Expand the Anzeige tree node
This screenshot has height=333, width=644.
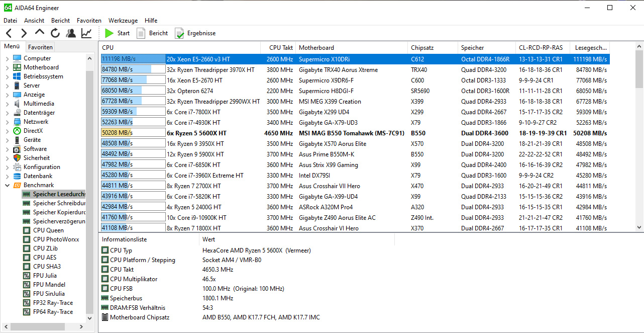click(7, 95)
